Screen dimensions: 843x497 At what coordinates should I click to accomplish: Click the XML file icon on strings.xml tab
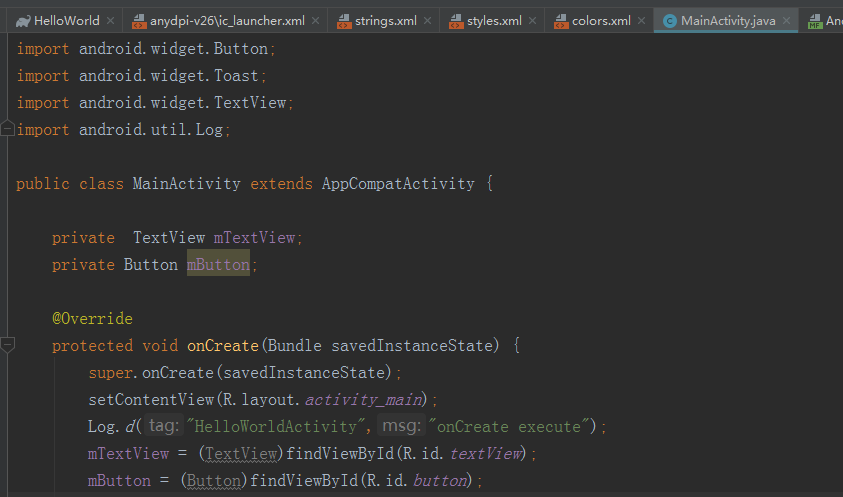pyautogui.click(x=342, y=20)
